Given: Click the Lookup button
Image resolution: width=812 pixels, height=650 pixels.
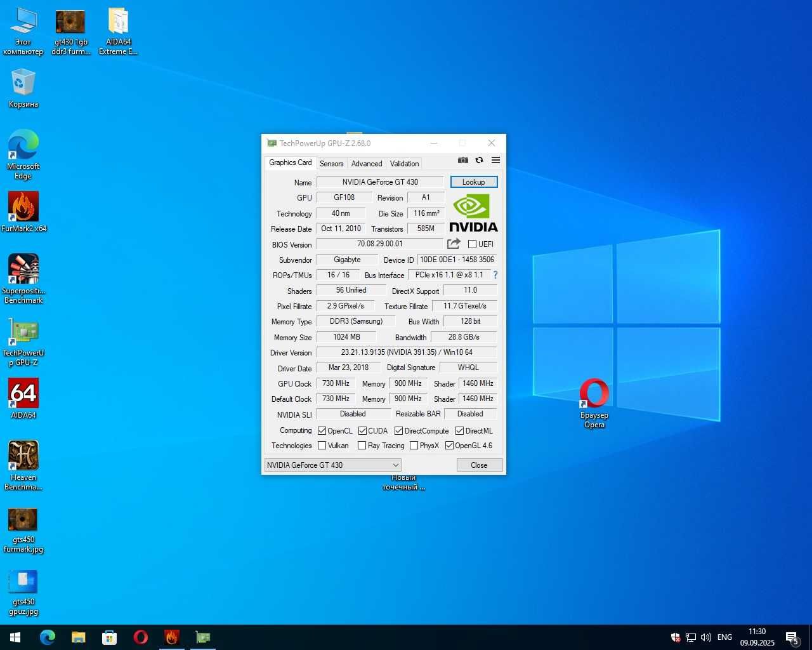Looking at the screenshot, I should (474, 182).
